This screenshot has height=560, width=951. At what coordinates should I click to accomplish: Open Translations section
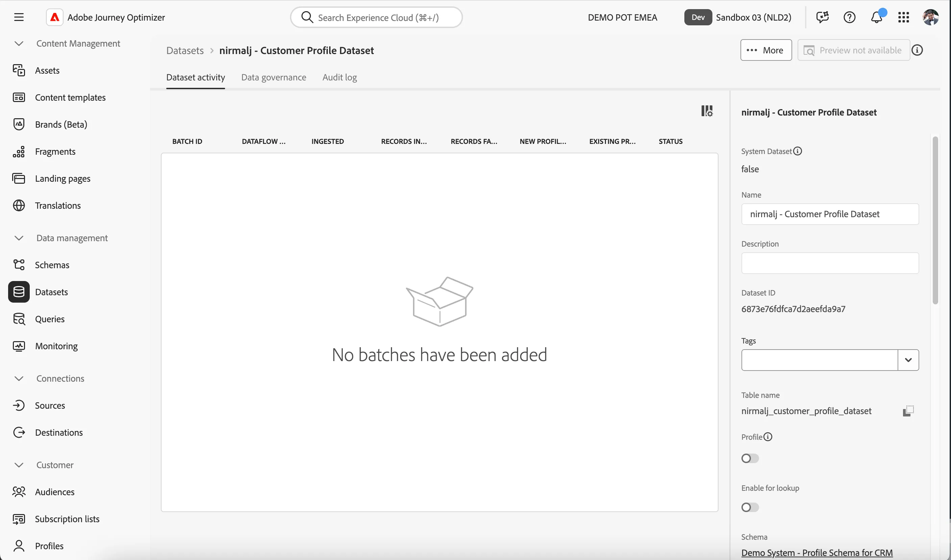point(58,206)
